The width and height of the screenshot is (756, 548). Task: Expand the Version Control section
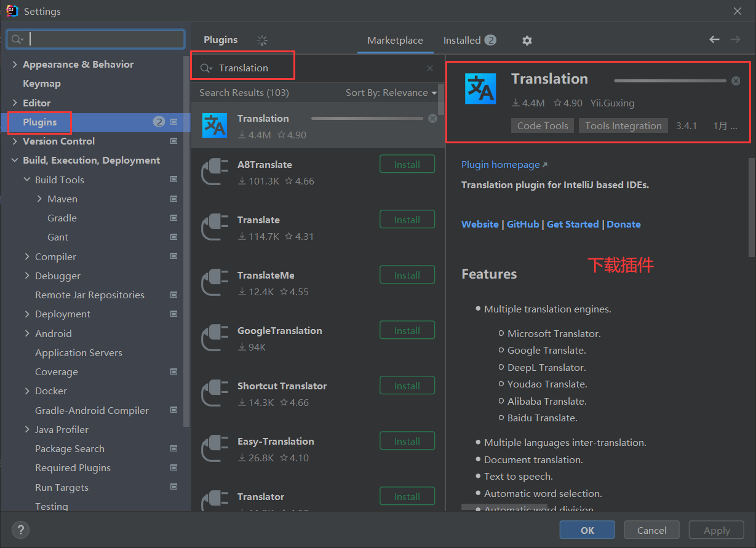pos(15,141)
